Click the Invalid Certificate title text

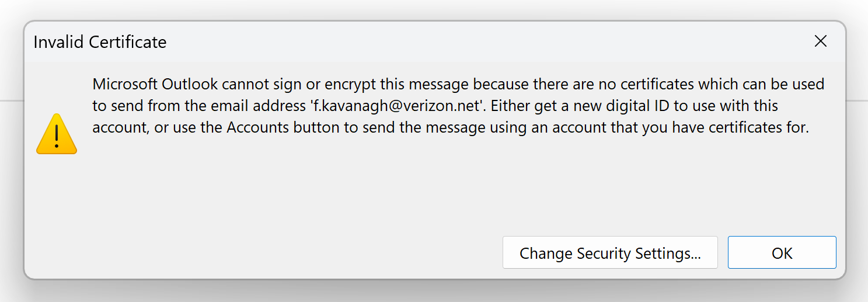(100, 42)
